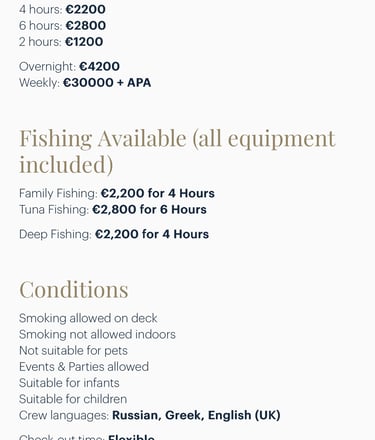Click 'Not suitable for pets' condition
The width and height of the screenshot is (375, 440).
pos(73,351)
